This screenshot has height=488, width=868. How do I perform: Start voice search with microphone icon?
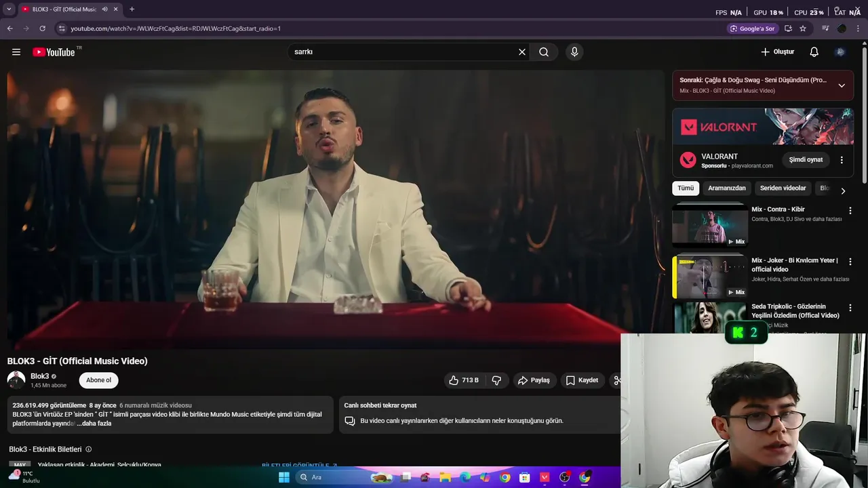tap(574, 52)
